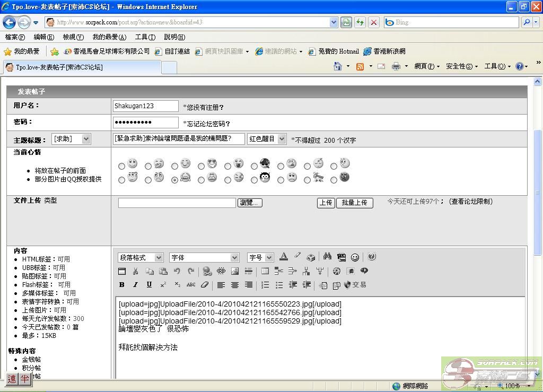Open the 檢視(V) menu
Viewport: 543px width, 392px height.
point(73,37)
